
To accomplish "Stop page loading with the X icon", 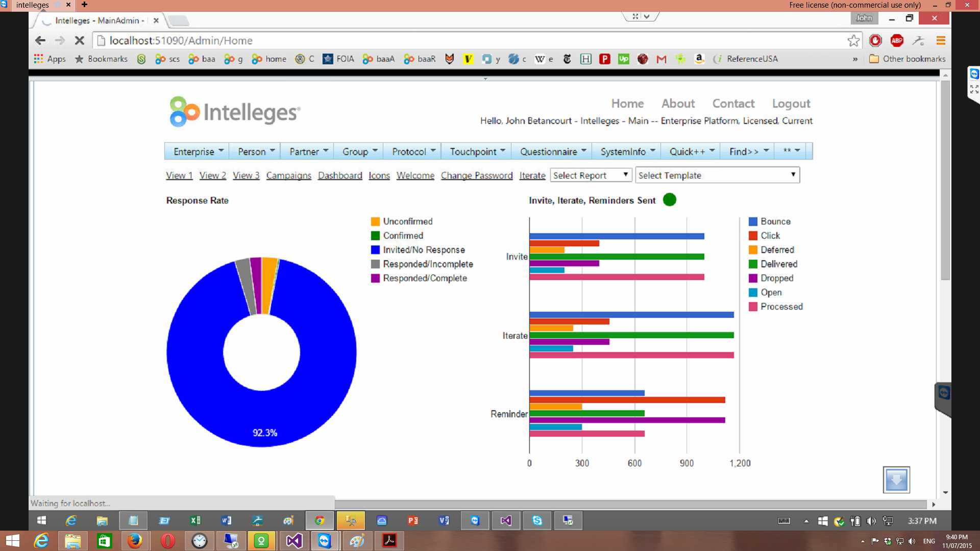I will click(x=80, y=41).
